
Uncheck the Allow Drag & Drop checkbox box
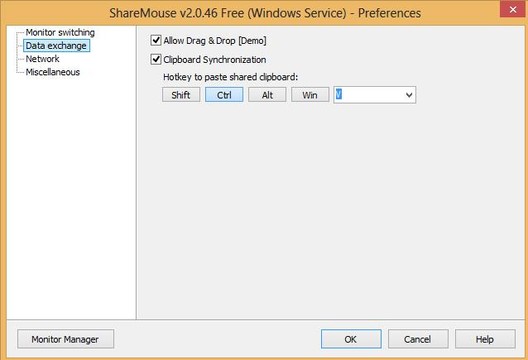click(x=156, y=40)
